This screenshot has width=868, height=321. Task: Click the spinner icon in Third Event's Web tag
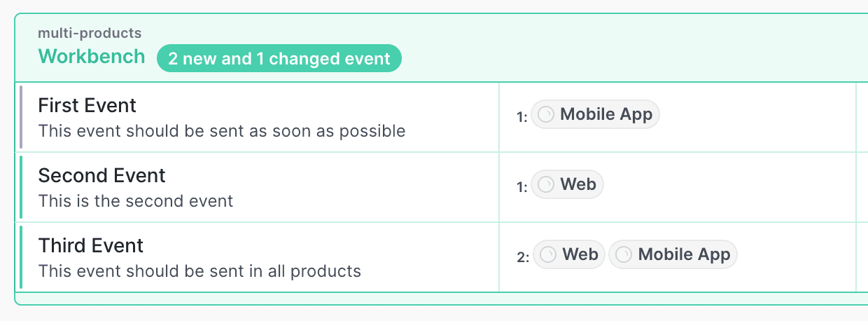click(x=549, y=255)
